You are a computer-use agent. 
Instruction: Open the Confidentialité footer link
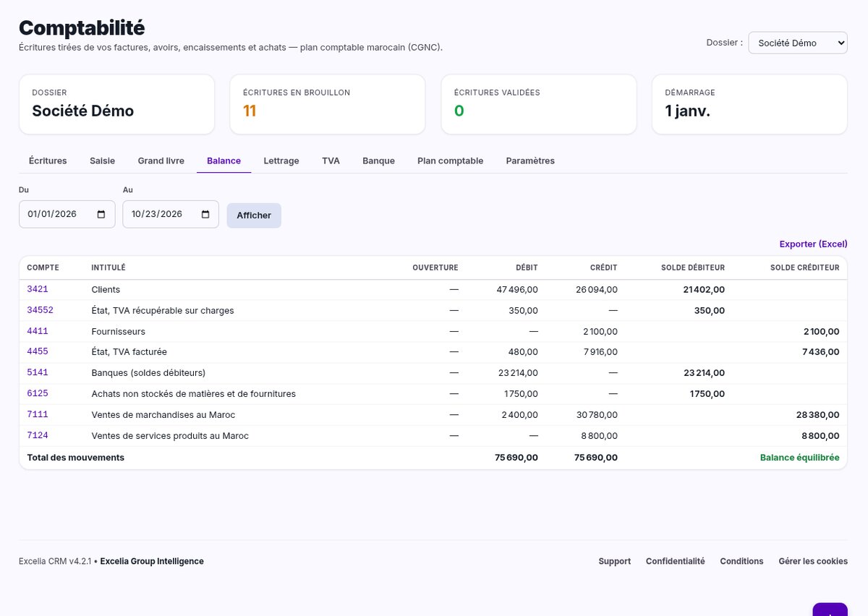coord(675,561)
